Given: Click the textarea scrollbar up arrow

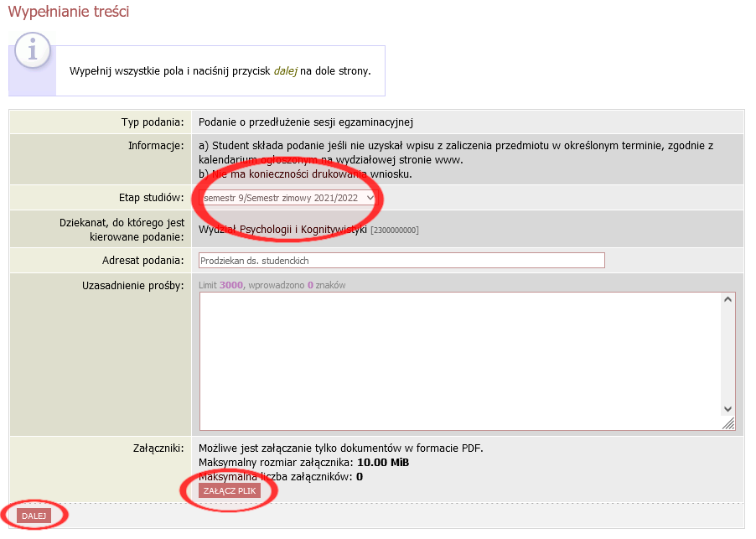Looking at the screenshot, I should (x=728, y=300).
